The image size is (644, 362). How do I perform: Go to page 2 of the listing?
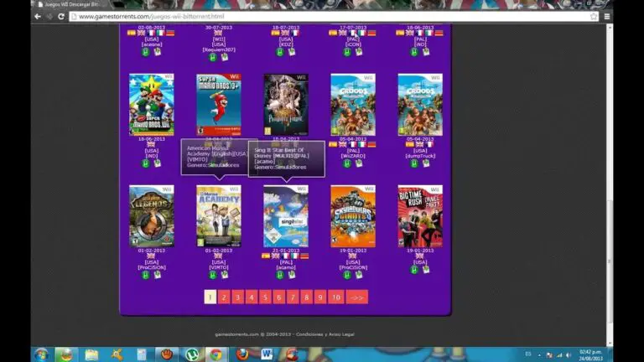(224, 297)
